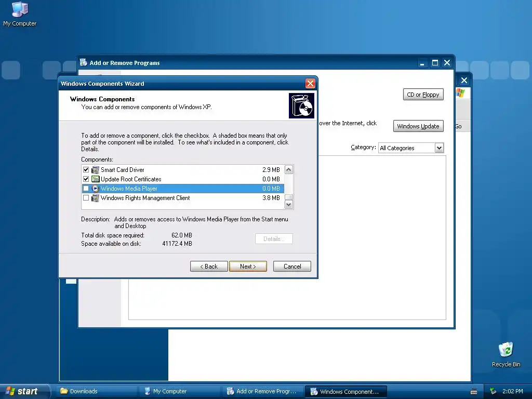Click the components list scrollbar thumb
The image size is (532, 399).
289,197
